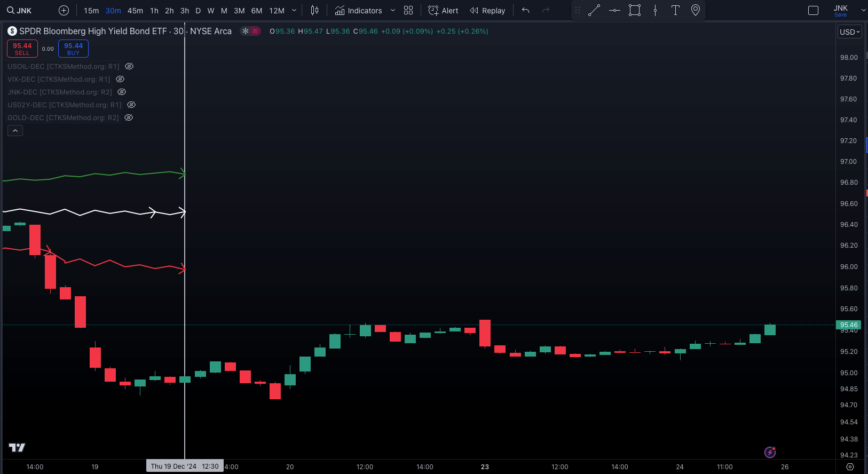The image size is (868, 474).
Task: Click the 95.44 BUY button
Action: click(x=73, y=49)
